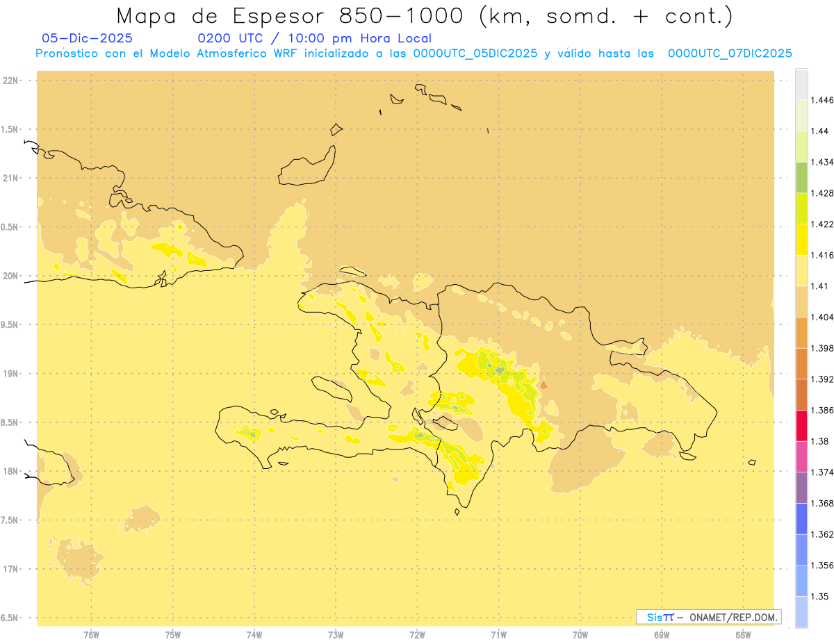Click the longitude label "72W"
The height and width of the screenshot is (644, 834).
point(417,634)
